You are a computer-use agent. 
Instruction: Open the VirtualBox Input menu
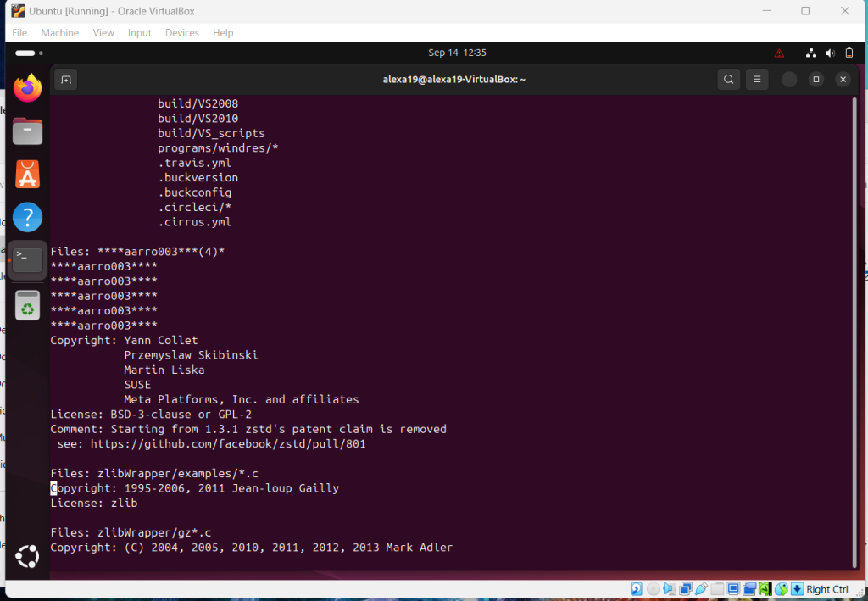point(139,33)
